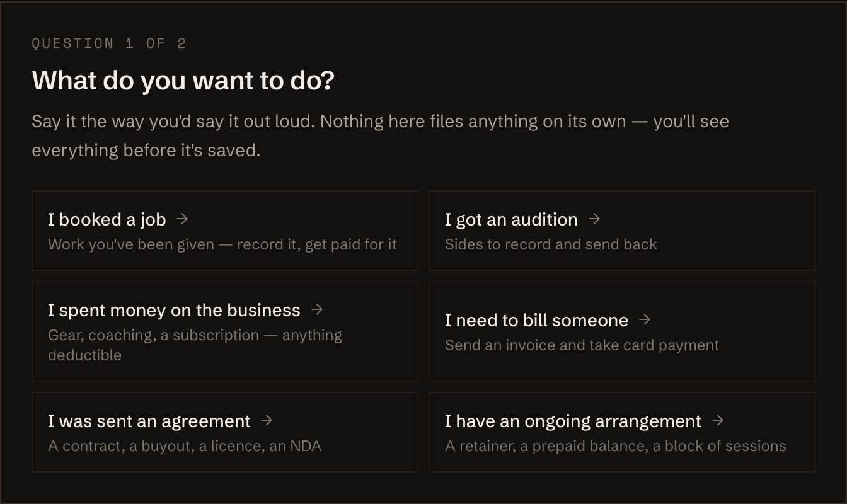
Task: Select the I booked a job option
Action: 225,231
